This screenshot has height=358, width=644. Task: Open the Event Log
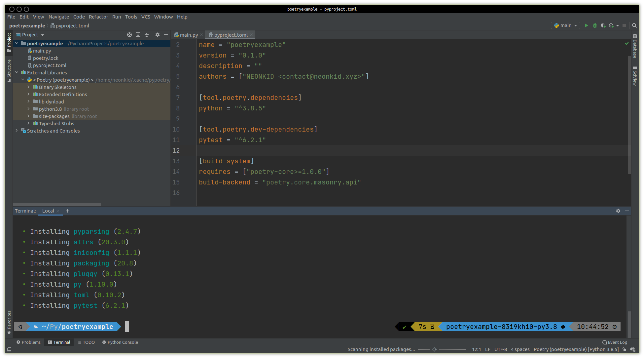tap(615, 342)
